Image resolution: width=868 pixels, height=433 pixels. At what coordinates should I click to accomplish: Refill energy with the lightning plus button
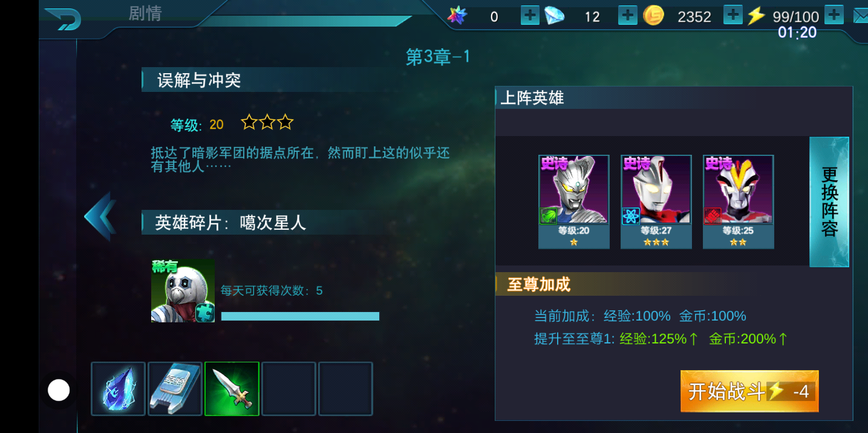point(834,15)
